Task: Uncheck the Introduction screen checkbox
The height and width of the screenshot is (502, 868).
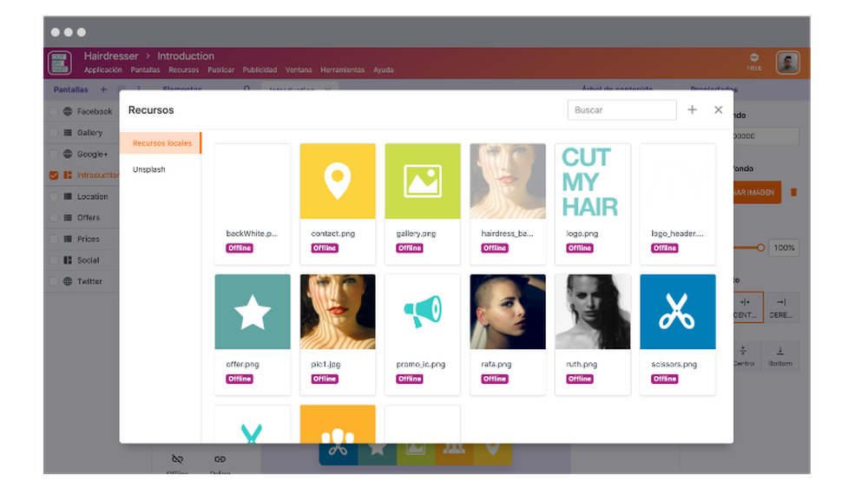Action: (53, 174)
